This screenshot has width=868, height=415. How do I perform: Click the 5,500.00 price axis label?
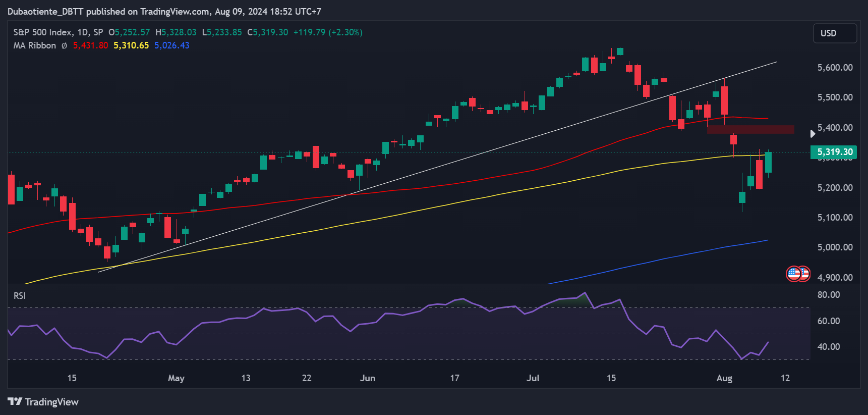point(835,97)
